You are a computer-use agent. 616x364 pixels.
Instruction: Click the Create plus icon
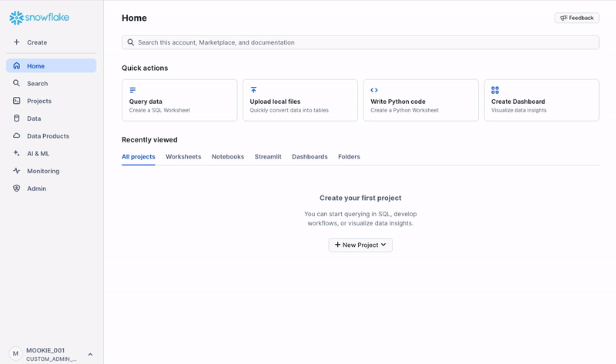pos(16,42)
